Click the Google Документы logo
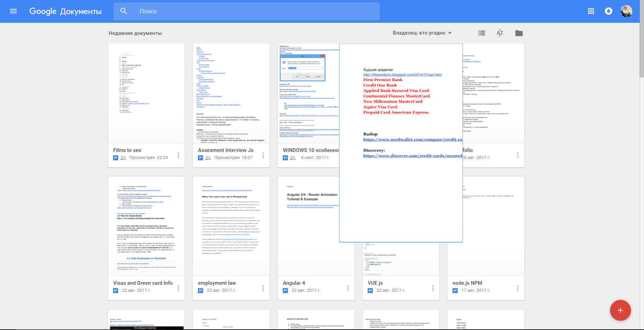The width and height of the screenshot is (644, 330). [65, 11]
